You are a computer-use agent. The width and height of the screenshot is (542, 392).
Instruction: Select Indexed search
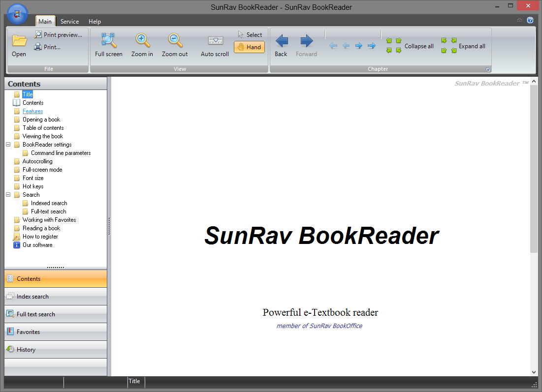click(x=49, y=203)
